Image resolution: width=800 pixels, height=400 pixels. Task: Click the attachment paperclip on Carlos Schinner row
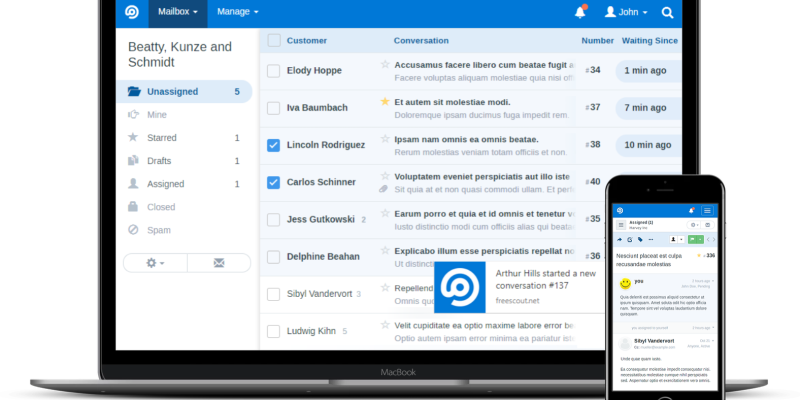tap(384, 189)
